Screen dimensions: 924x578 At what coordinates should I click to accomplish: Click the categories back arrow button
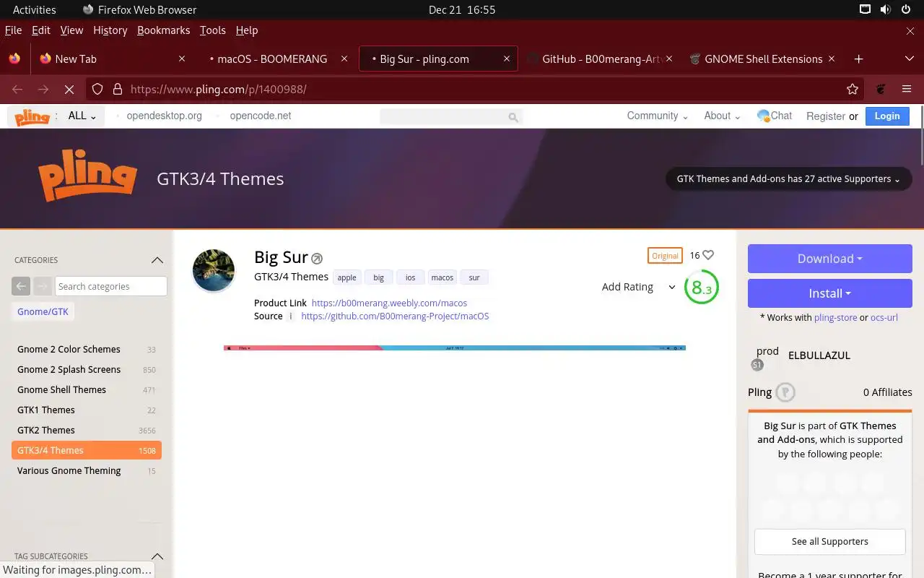click(21, 286)
